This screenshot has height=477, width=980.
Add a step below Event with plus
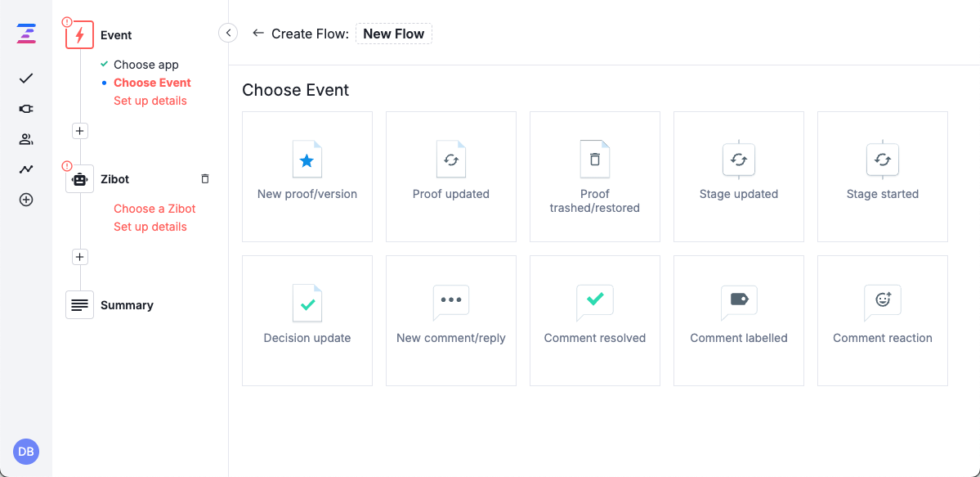(x=79, y=130)
